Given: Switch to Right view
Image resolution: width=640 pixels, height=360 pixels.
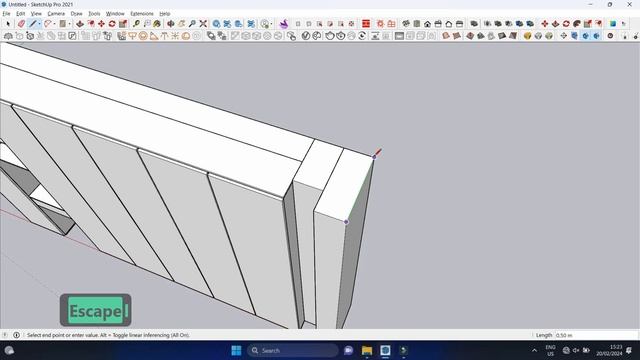Looking at the screenshot, I should [438, 24].
